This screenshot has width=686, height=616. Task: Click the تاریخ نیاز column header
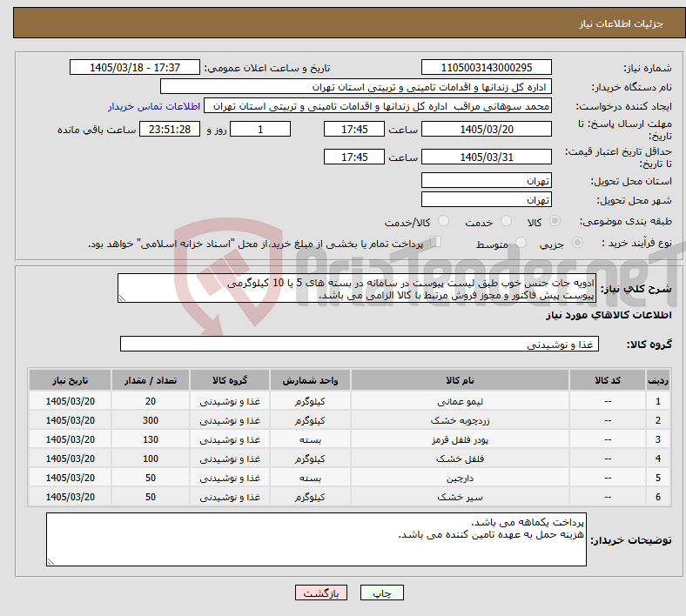pyautogui.click(x=70, y=380)
